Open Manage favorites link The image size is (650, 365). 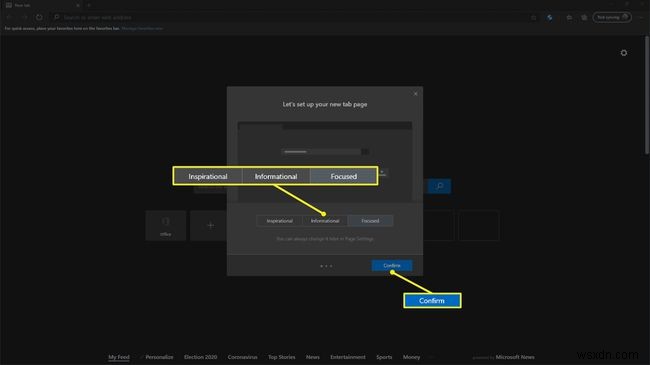tap(142, 29)
